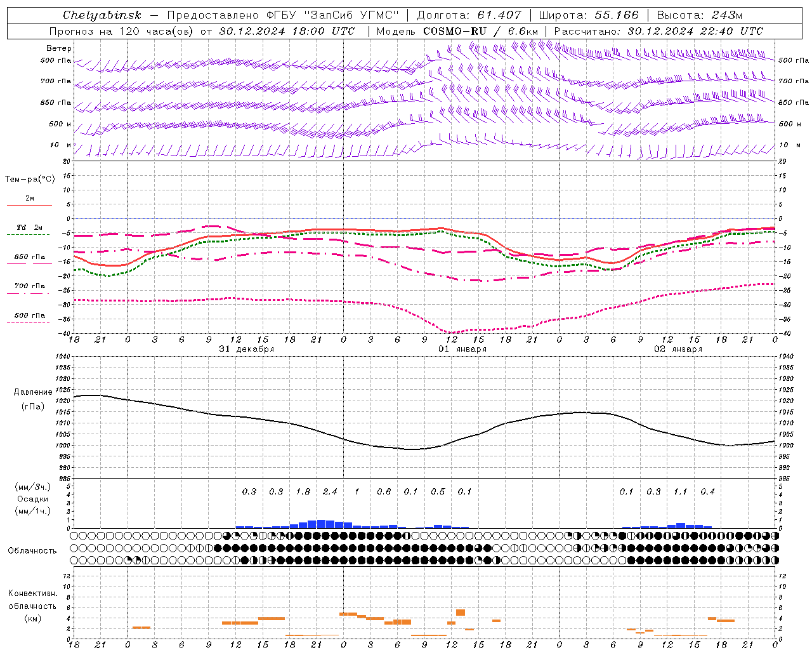Click the "Td 2м" dew point legend entry

pyautogui.click(x=30, y=227)
